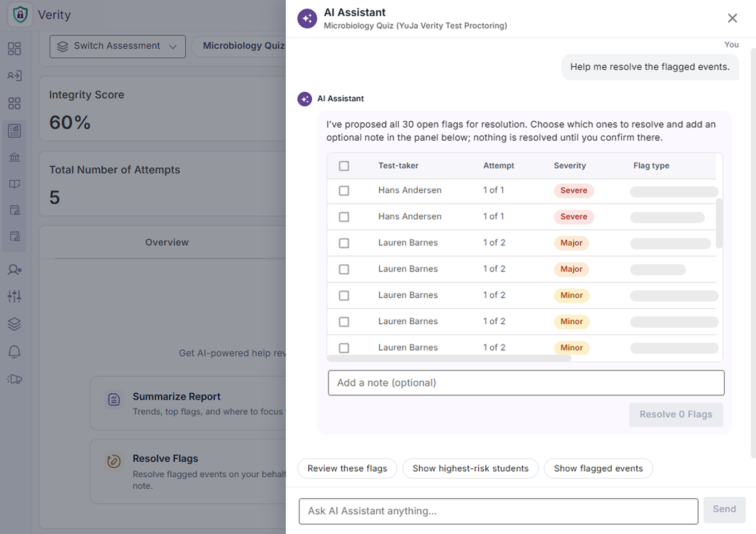Open the four-squares grid sidebar icon

click(x=14, y=103)
